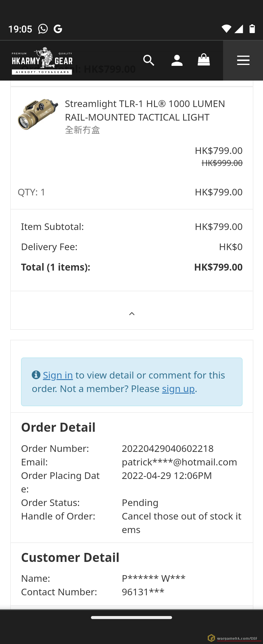
Task: Tap the battery icon in status bar
Action: tap(252, 29)
